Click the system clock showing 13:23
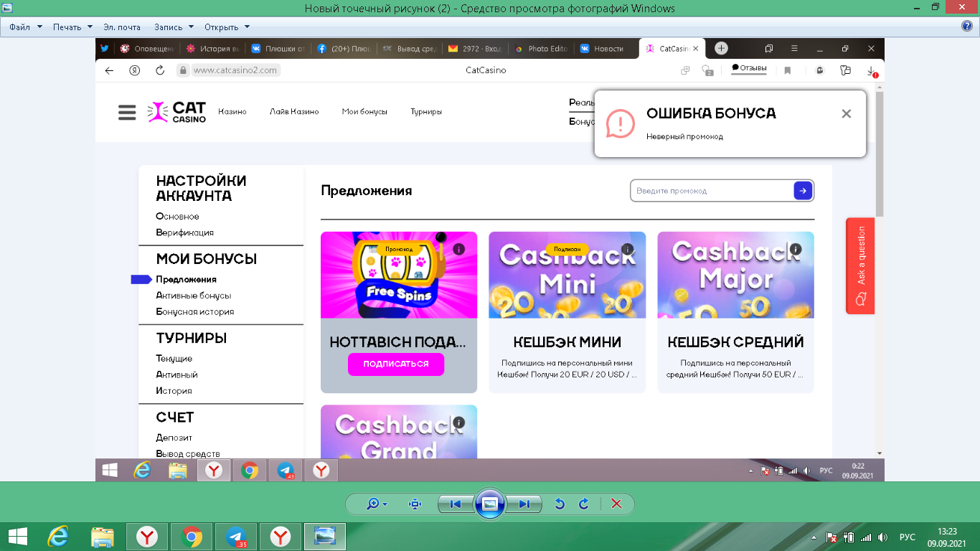 coord(948,537)
